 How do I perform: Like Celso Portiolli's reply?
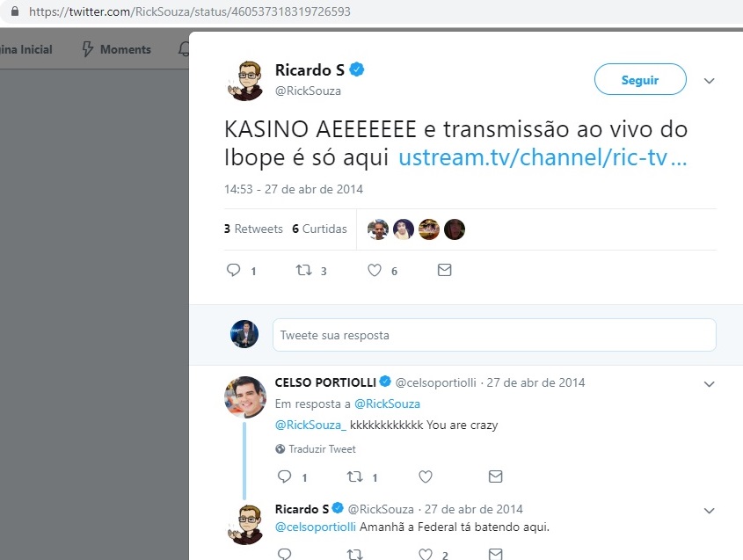tap(426, 476)
